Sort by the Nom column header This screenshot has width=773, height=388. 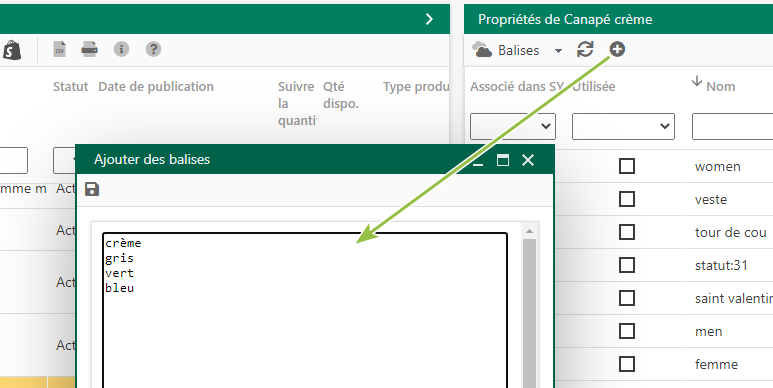(x=720, y=87)
